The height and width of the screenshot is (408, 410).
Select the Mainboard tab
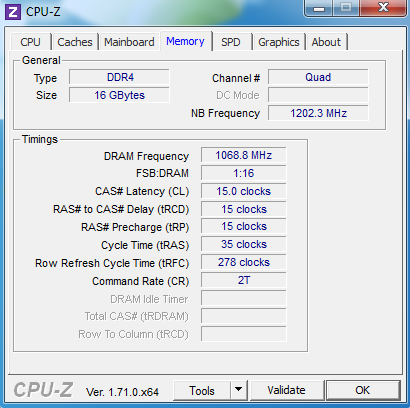tap(129, 42)
